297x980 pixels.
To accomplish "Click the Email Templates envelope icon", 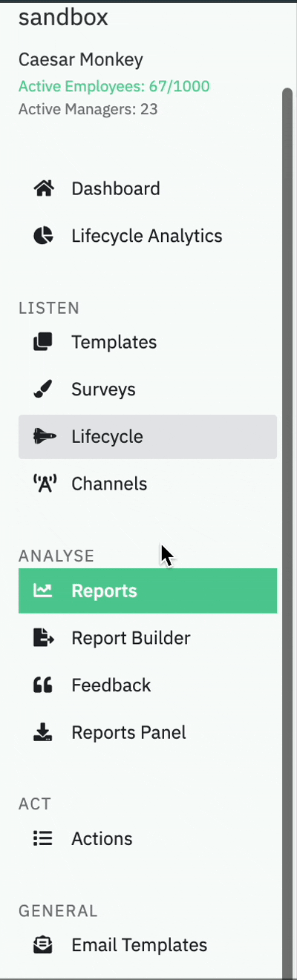I will [44, 945].
